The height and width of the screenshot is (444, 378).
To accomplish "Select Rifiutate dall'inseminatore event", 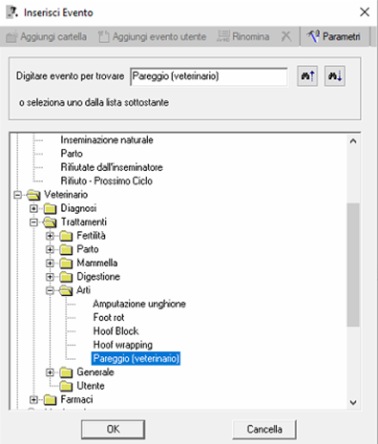I will click(x=112, y=167).
